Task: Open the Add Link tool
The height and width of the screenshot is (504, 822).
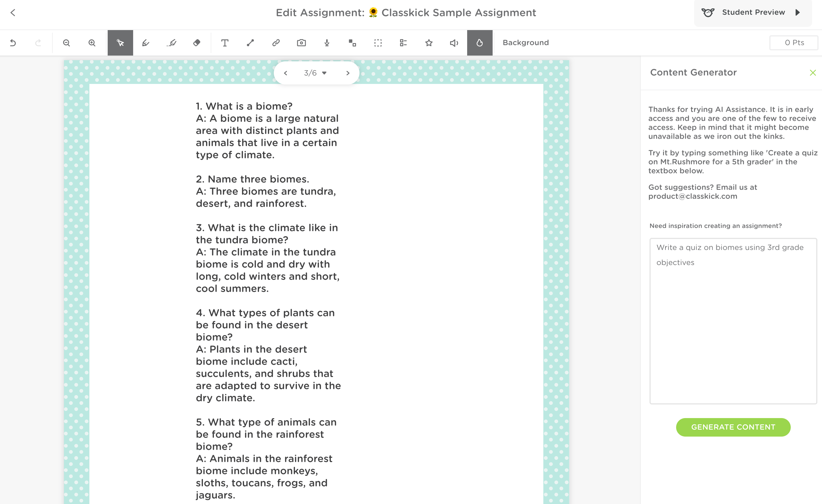Action: tap(276, 43)
